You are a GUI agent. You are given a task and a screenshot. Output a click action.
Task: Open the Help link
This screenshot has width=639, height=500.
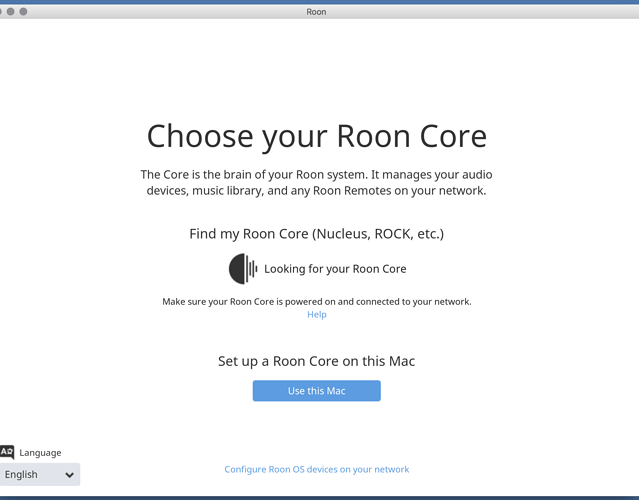[317, 315]
